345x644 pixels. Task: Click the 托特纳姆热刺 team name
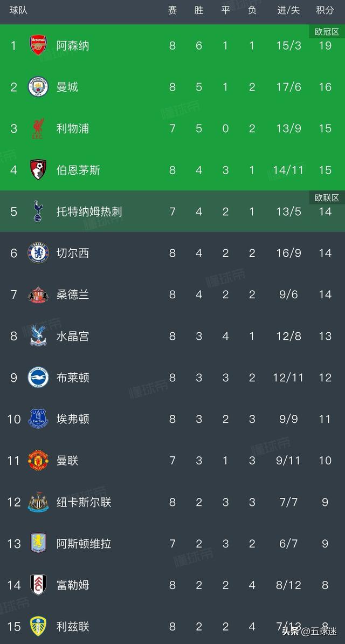point(89,211)
